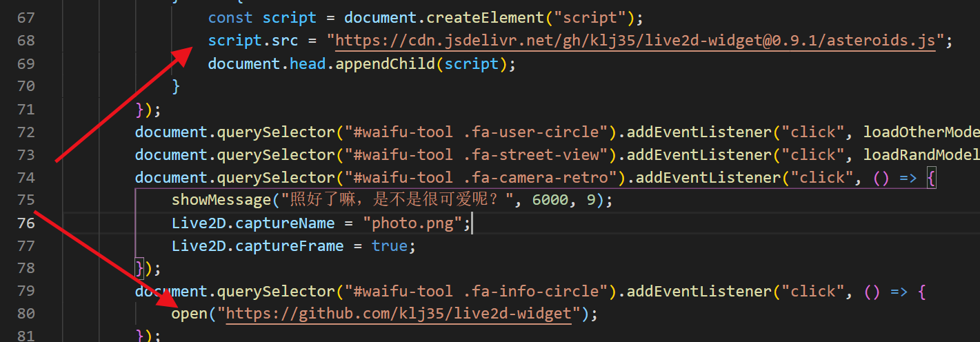
Task: Click the "true" boolean value on line 77
Action: (390, 245)
